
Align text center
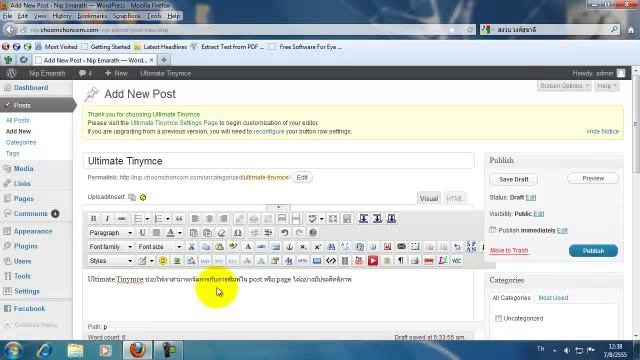(209, 219)
